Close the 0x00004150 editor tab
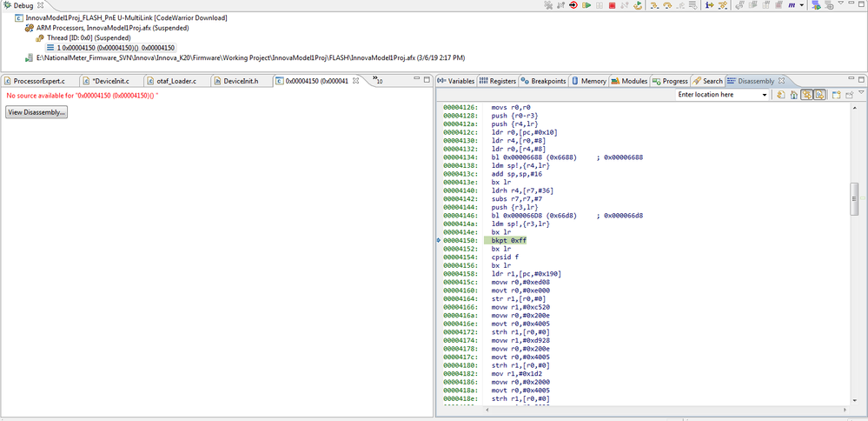 click(356, 81)
